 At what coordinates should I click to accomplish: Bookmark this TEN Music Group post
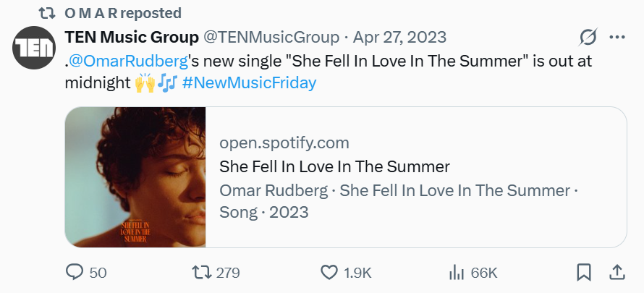tap(583, 272)
